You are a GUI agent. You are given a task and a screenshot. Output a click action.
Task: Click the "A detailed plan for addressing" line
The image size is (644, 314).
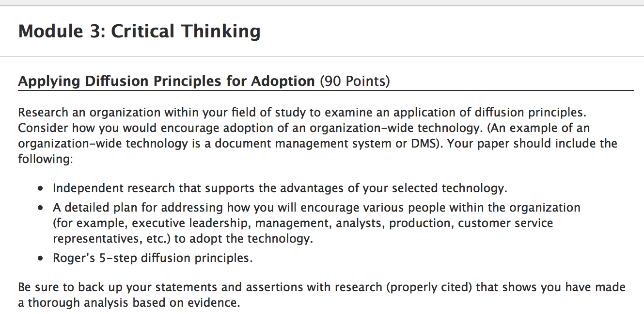point(316,208)
